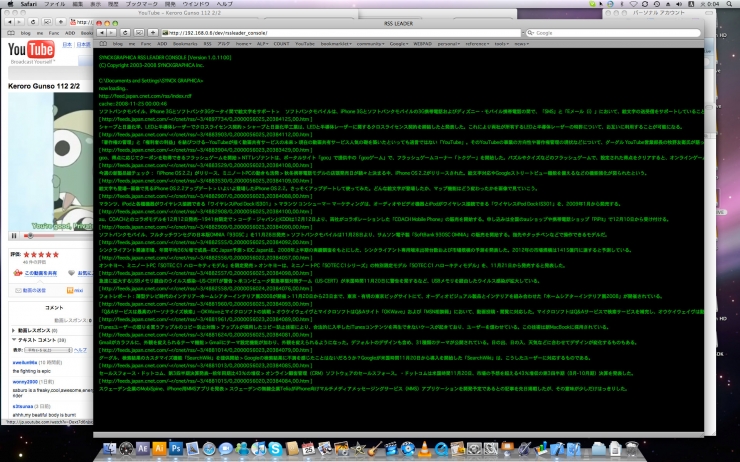Go forward in the RSS LEADER window

(x=111, y=33)
